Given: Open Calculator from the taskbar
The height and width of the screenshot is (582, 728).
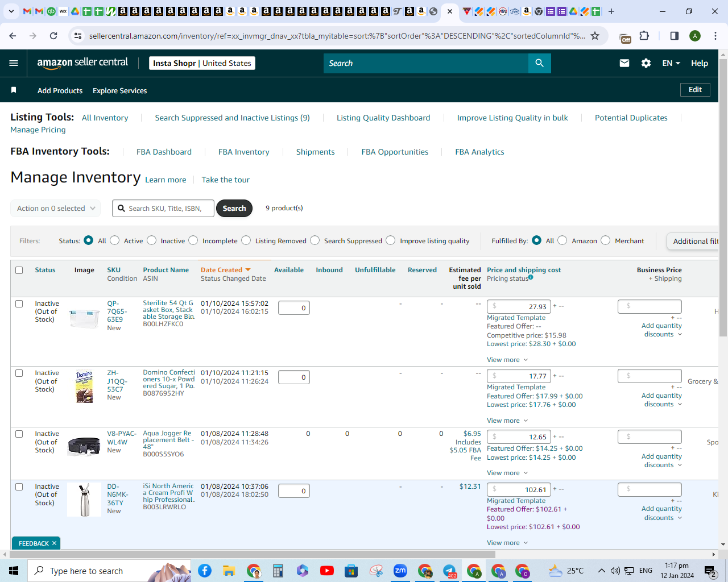Looking at the screenshot, I should 278,571.
